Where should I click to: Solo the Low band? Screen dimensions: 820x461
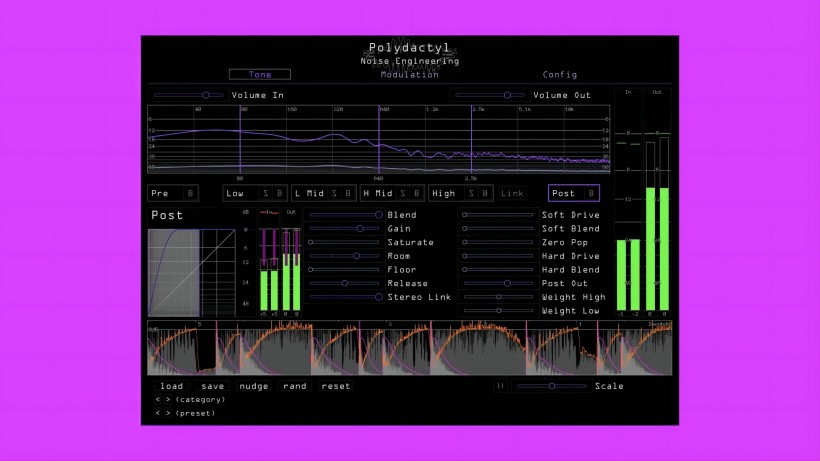(x=265, y=193)
